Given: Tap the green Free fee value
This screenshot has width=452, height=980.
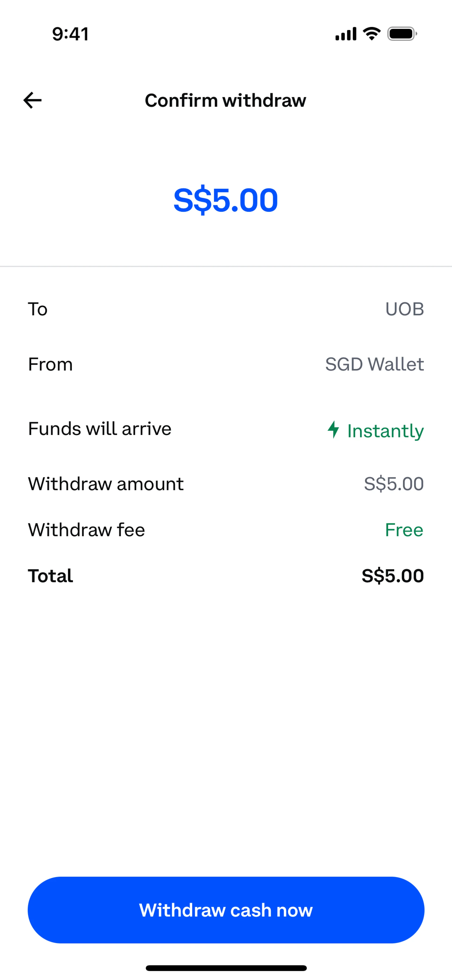Looking at the screenshot, I should [x=404, y=530].
